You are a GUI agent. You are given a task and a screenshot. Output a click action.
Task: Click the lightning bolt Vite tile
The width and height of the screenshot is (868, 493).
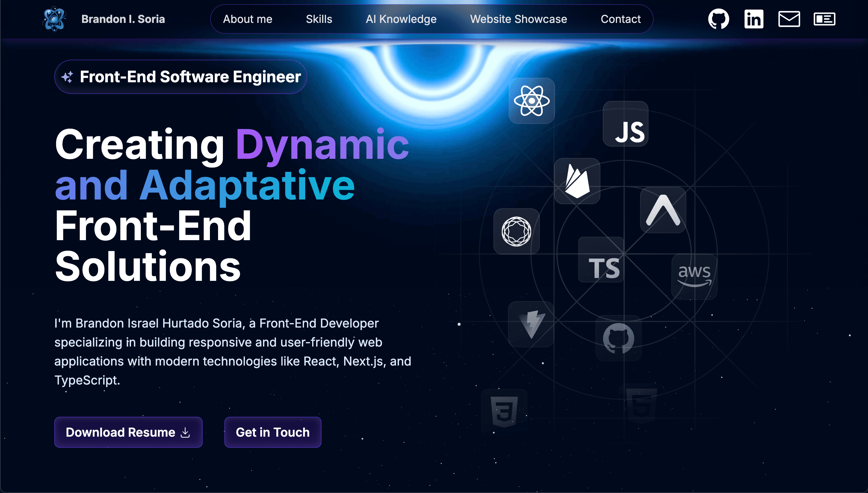coord(531,324)
